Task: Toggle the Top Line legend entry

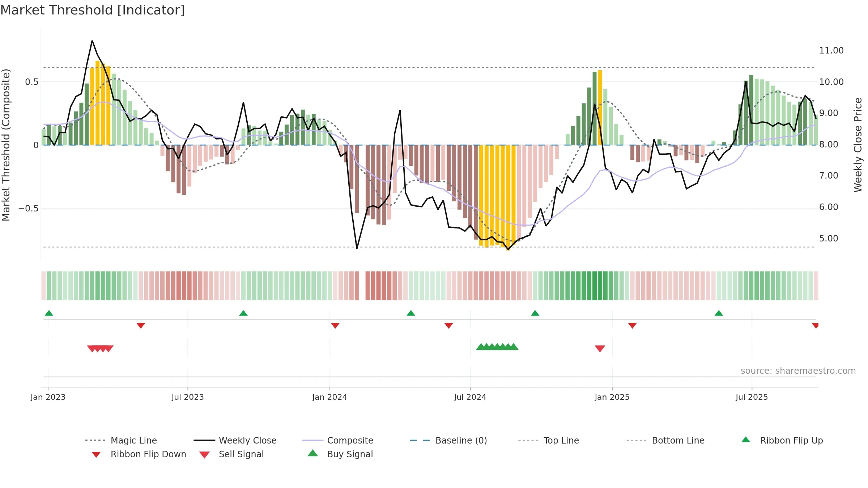Action: tap(548, 440)
